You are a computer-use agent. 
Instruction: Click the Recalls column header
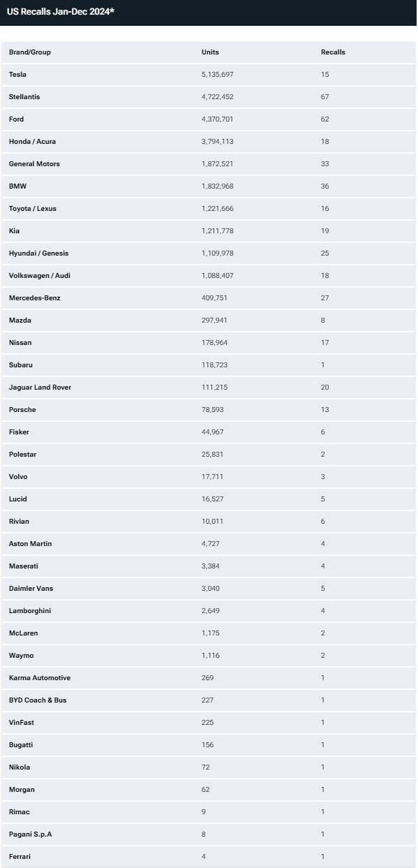pyautogui.click(x=333, y=52)
